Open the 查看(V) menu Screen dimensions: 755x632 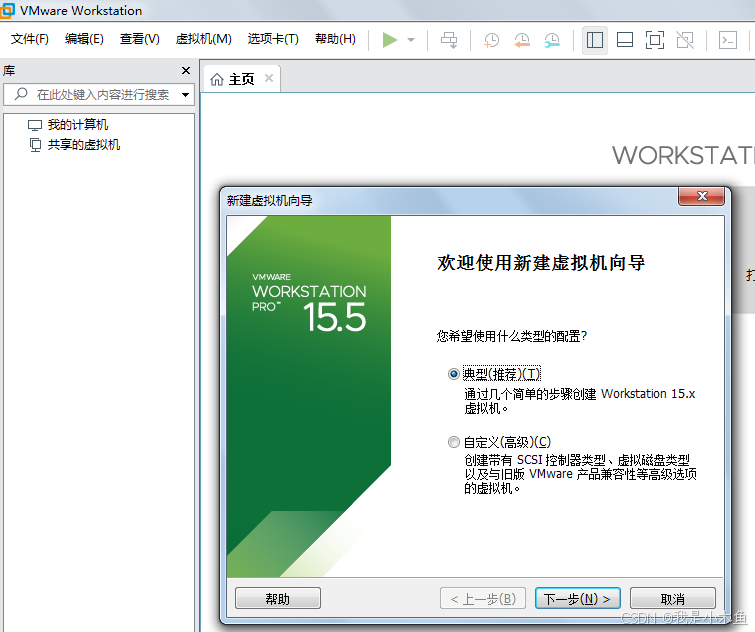pyautogui.click(x=140, y=39)
